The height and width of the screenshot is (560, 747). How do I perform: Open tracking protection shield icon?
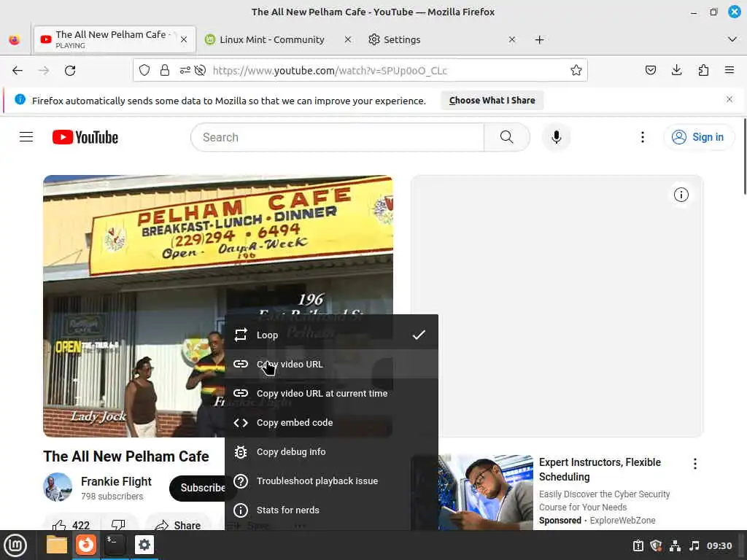pyautogui.click(x=144, y=71)
